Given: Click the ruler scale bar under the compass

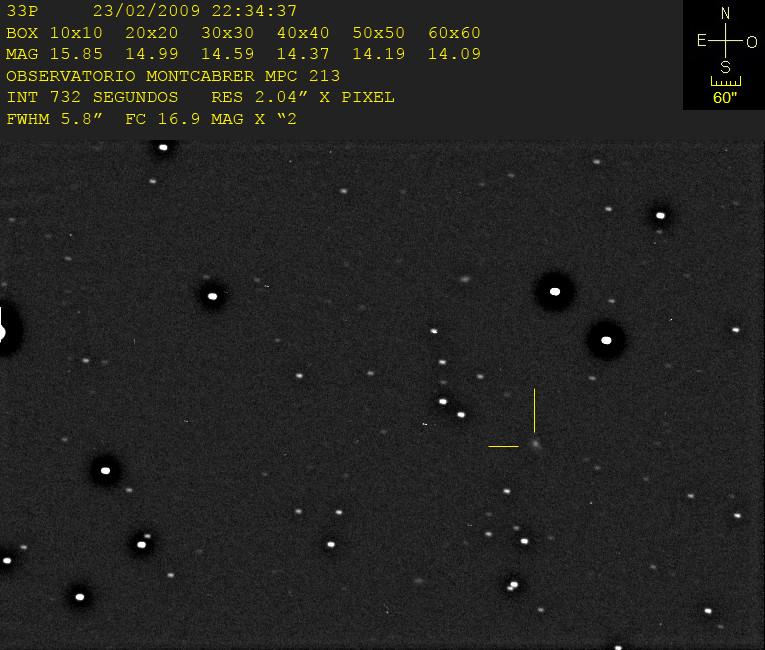Looking at the screenshot, I should click(x=726, y=81).
